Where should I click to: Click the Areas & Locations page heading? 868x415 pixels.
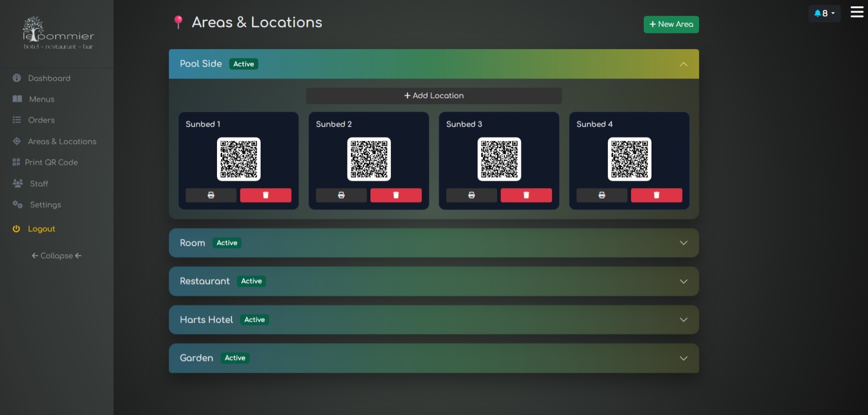pos(257,22)
